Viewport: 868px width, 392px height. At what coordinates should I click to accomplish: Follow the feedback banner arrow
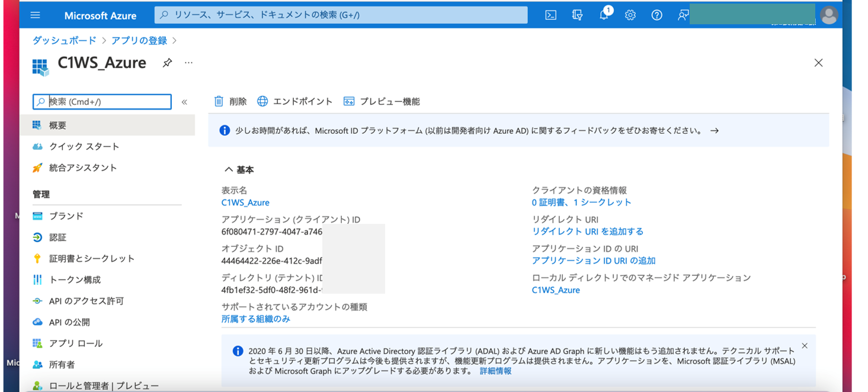[715, 130]
